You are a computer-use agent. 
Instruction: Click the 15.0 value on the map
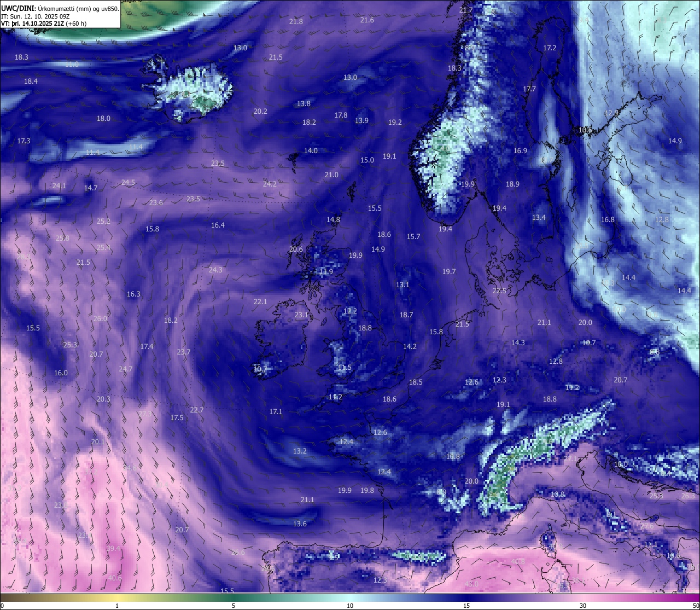367,160
